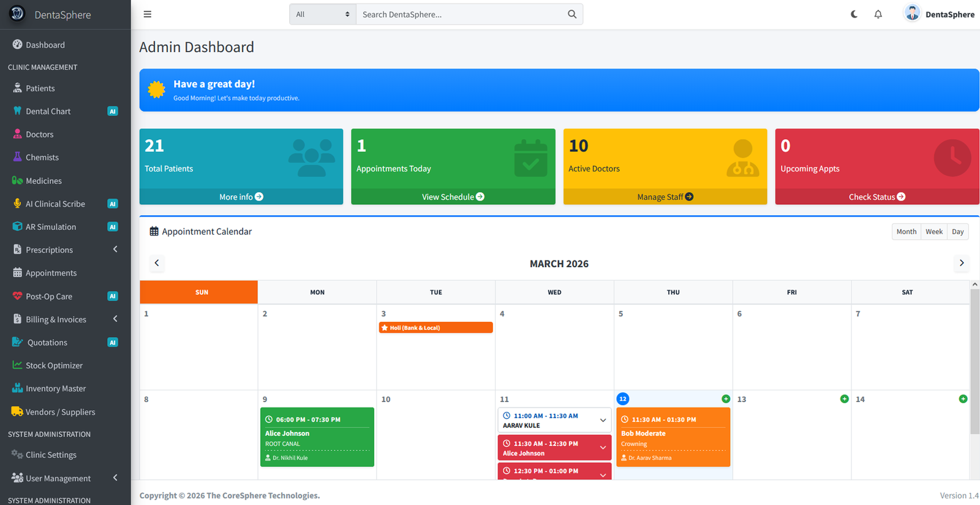Click the search magnifier button
Image resolution: width=980 pixels, height=505 pixels.
572,14
